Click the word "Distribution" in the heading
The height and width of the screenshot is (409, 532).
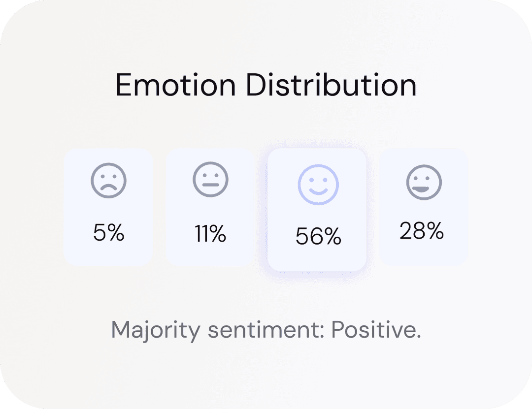(331, 85)
